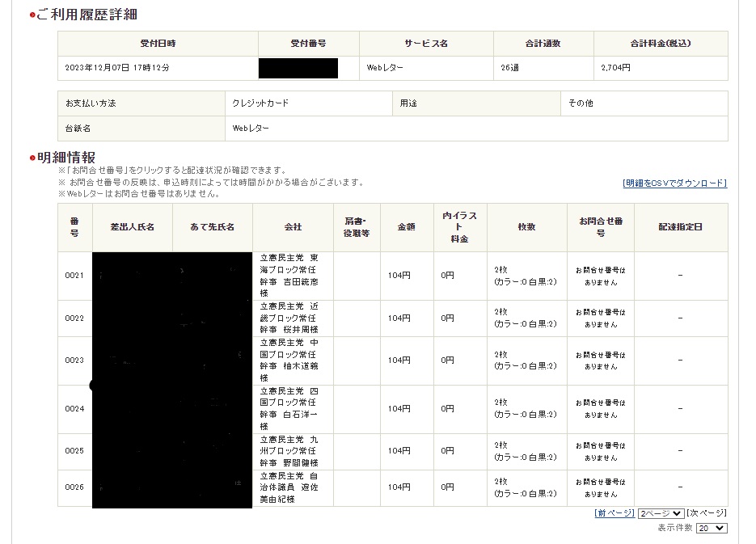Click the 吉田統彦 recipient company cell

point(293,276)
